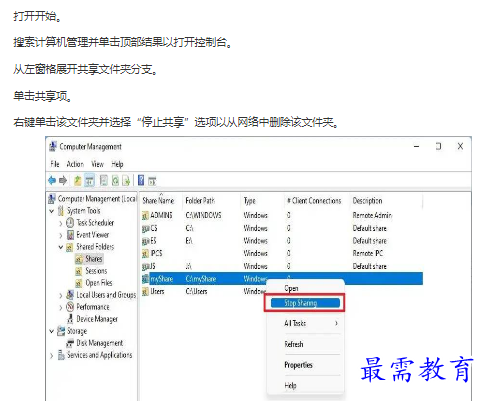Toggle the Show/Hide Action Pane icon

tap(152, 181)
